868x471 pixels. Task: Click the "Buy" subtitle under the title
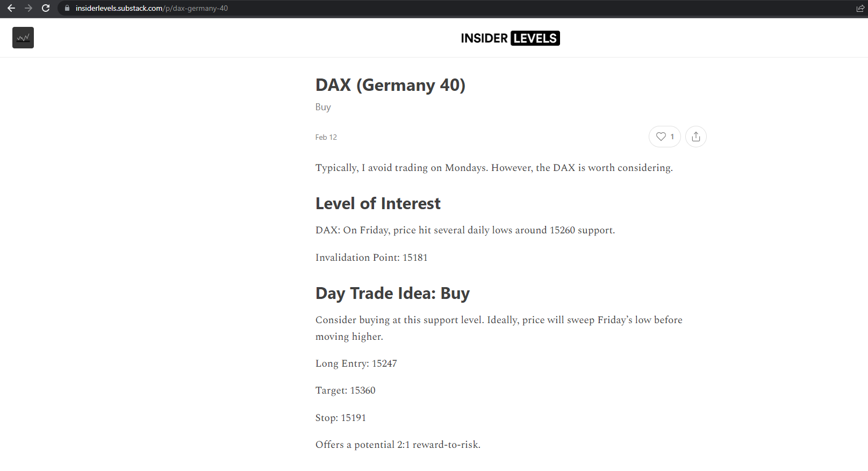[323, 107]
